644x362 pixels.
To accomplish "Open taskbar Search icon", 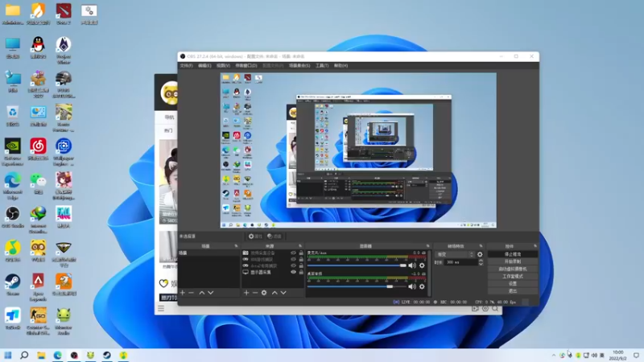I will 24,355.
